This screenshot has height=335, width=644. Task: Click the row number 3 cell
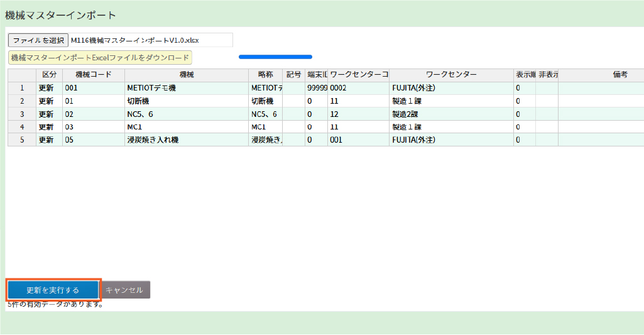point(22,114)
